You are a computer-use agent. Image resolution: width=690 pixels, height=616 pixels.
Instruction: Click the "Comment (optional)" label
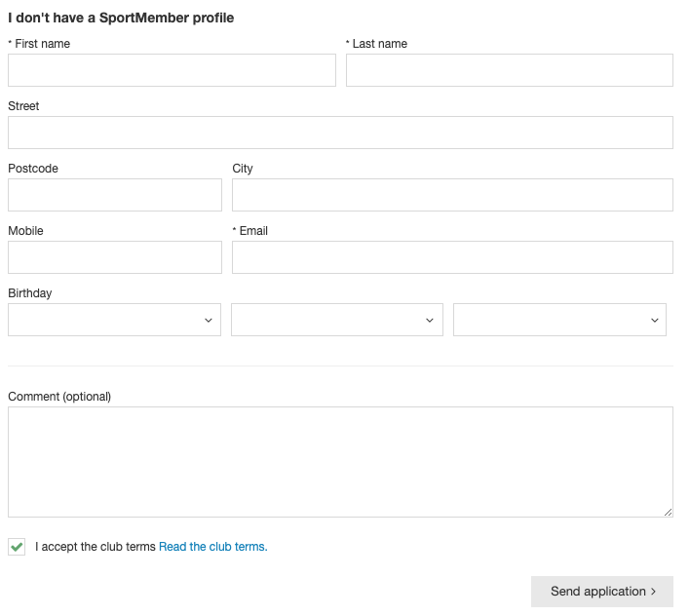pyautogui.click(x=59, y=397)
